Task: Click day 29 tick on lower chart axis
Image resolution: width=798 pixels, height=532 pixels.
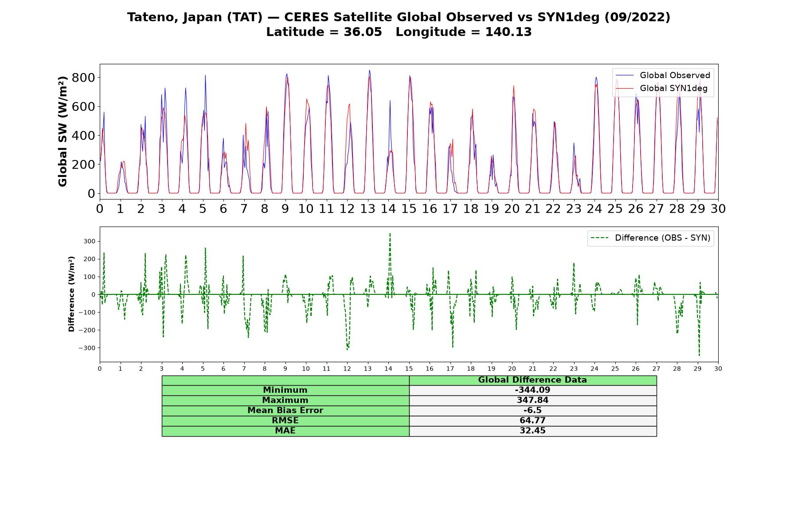Action: coord(697,369)
